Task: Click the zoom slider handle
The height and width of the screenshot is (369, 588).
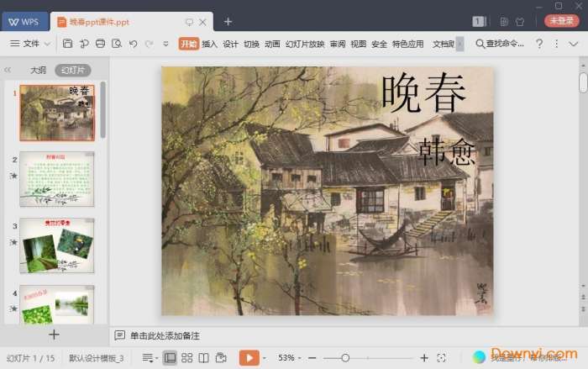Action: [345, 358]
